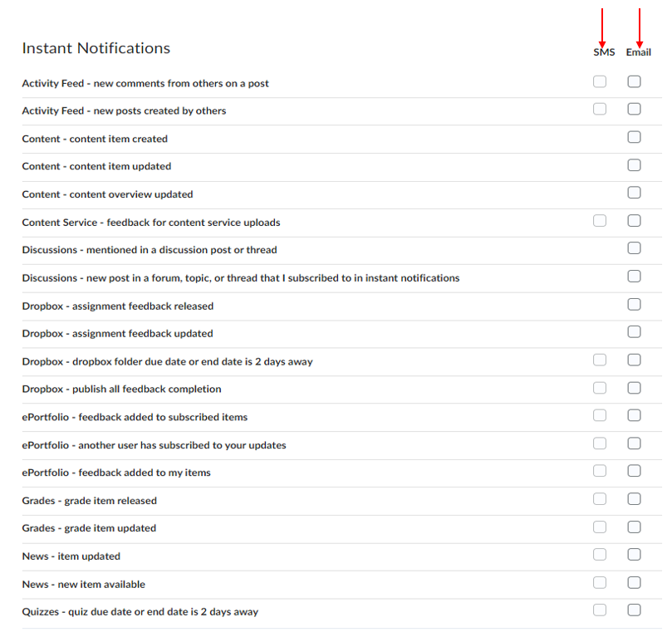The image size is (672, 637).
Task: Tick Email for Dropbox assignment feedback released
Action: (635, 304)
